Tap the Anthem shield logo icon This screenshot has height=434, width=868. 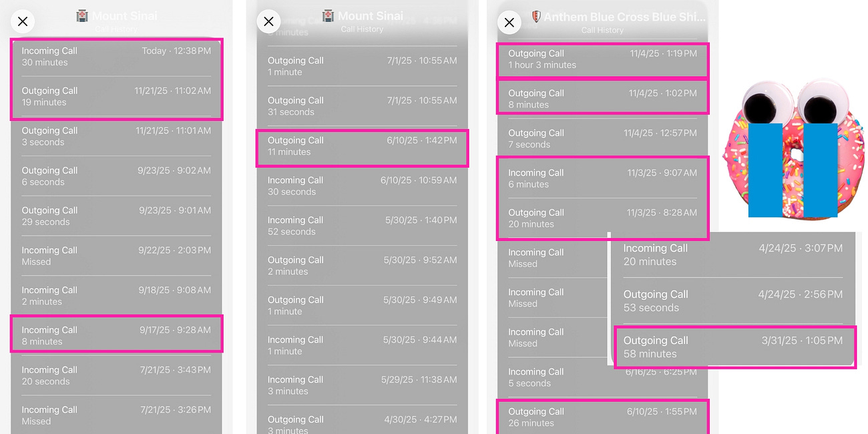[535, 16]
